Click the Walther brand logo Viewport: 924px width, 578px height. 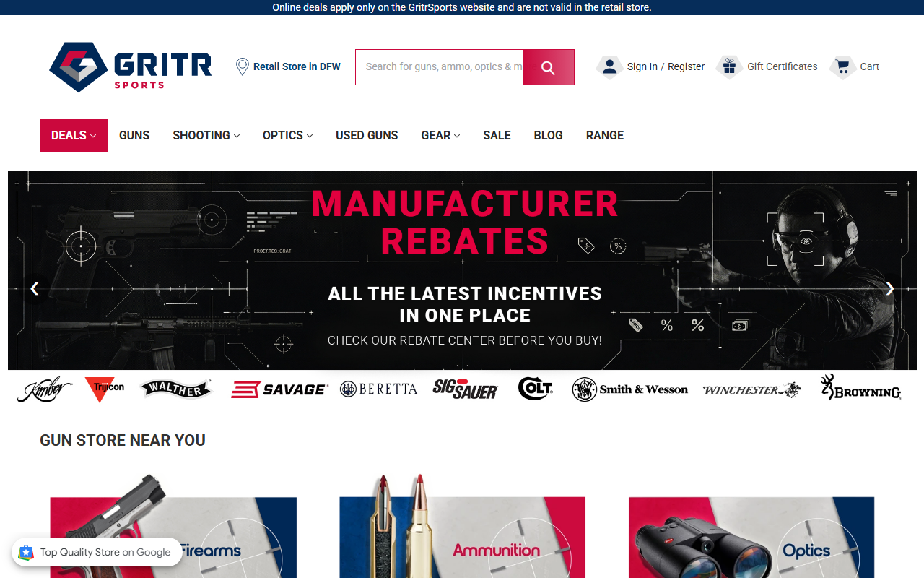click(176, 389)
